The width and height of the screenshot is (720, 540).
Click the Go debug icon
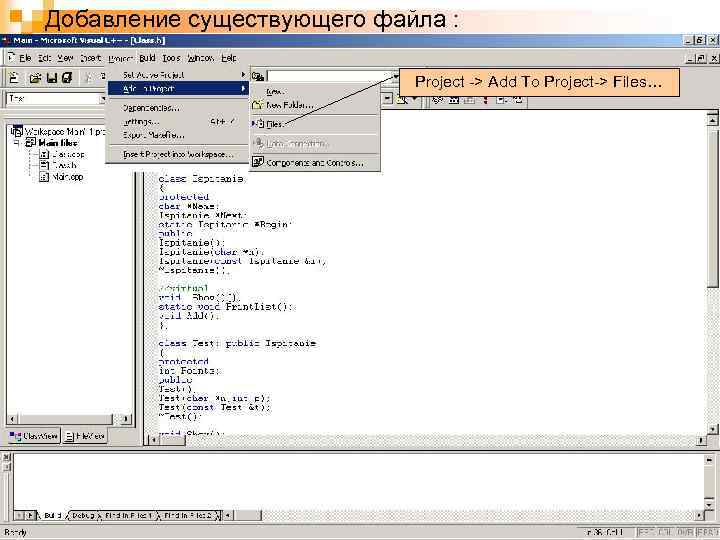click(502, 99)
